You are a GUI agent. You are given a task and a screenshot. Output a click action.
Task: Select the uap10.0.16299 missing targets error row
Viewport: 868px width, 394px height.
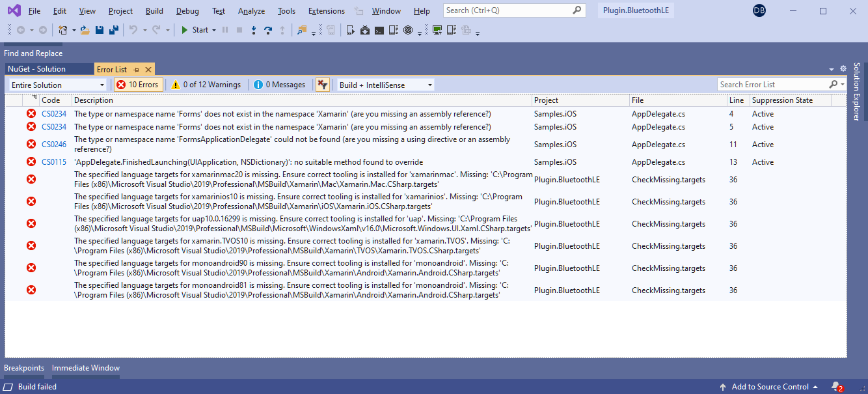tap(426, 224)
